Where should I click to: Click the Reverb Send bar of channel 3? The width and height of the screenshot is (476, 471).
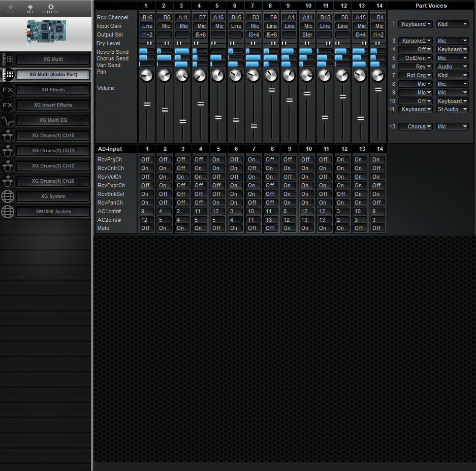click(182, 51)
